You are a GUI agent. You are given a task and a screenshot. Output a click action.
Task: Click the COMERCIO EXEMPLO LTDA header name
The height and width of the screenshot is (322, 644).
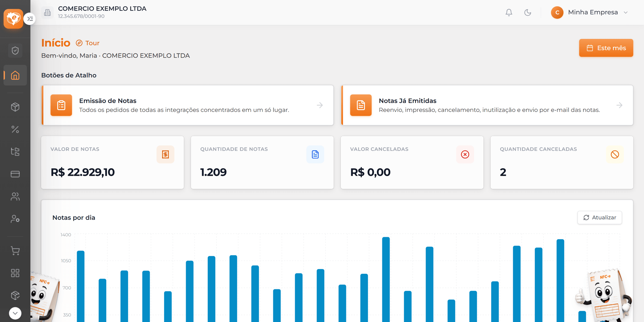tap(102, 8)
